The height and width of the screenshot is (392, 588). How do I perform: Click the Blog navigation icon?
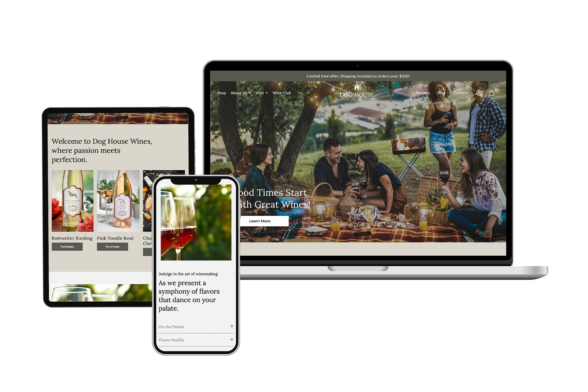tap(441, 92)
